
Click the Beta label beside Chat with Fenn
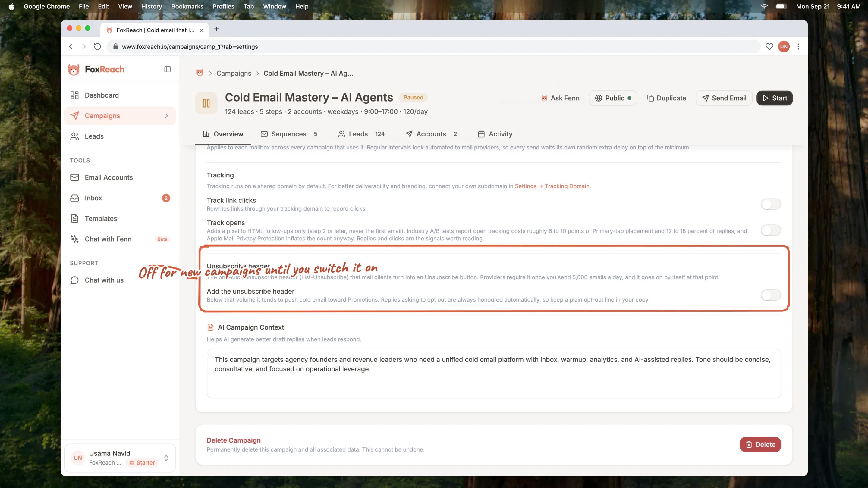[162, 239]
